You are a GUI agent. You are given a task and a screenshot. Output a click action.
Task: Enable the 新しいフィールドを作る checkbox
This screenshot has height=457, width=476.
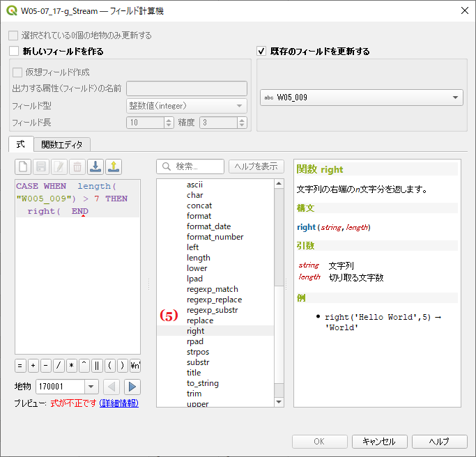coord(14,52)
